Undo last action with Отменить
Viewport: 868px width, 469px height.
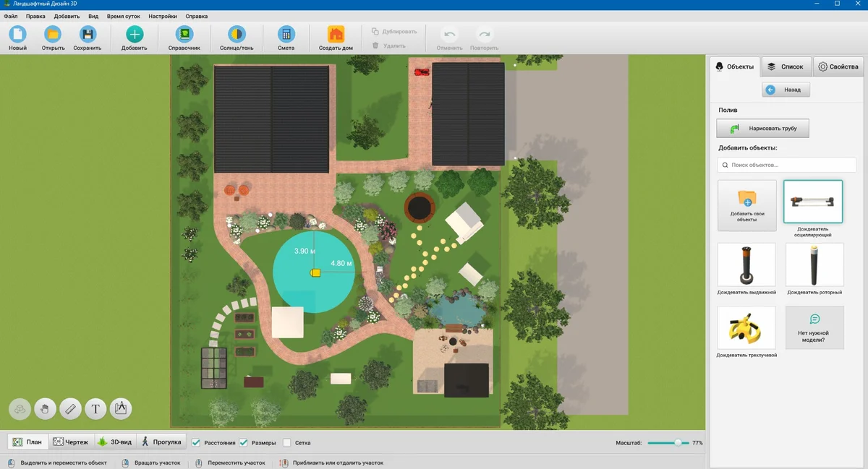click(449, 38)
